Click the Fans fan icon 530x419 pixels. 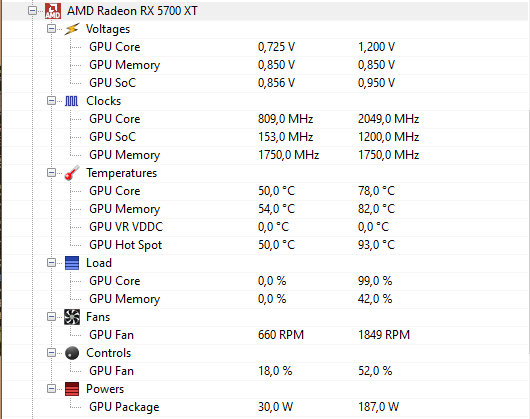click(72, 317)
